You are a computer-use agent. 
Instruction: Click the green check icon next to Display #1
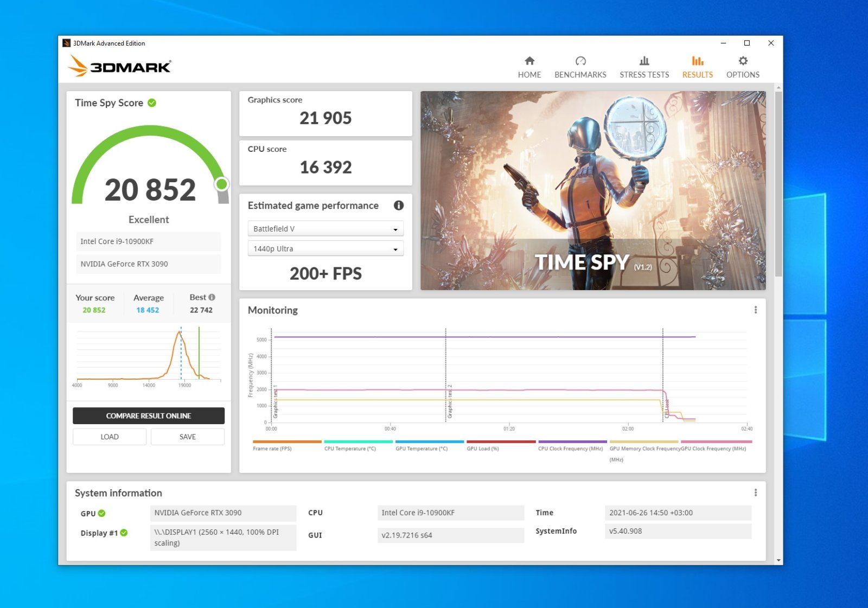(x=124, y=533)
